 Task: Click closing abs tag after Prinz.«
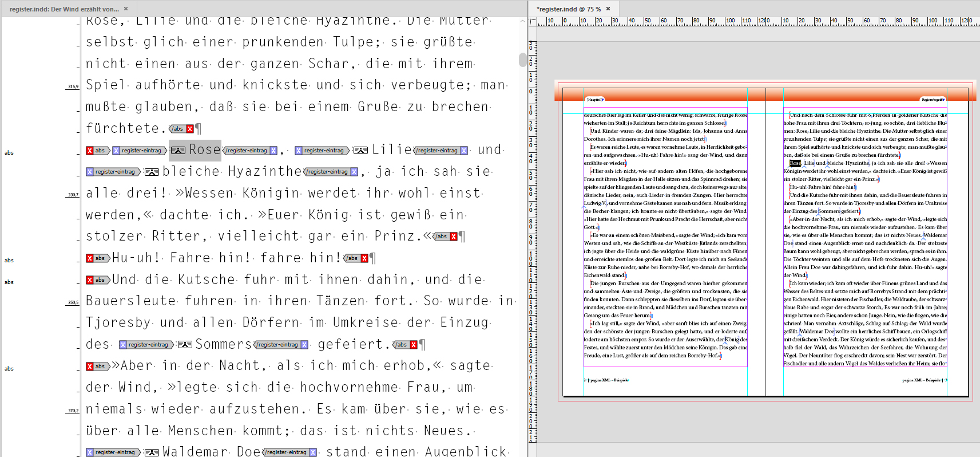(445, 237)
